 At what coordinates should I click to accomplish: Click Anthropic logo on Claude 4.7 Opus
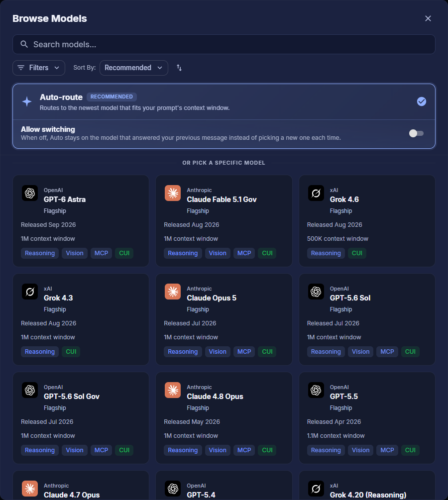point(30,489)
